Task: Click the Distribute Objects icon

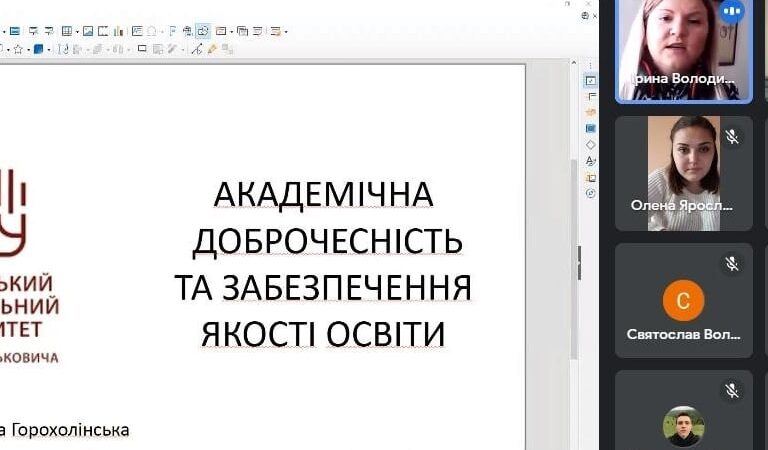Action: pos(119,49)
